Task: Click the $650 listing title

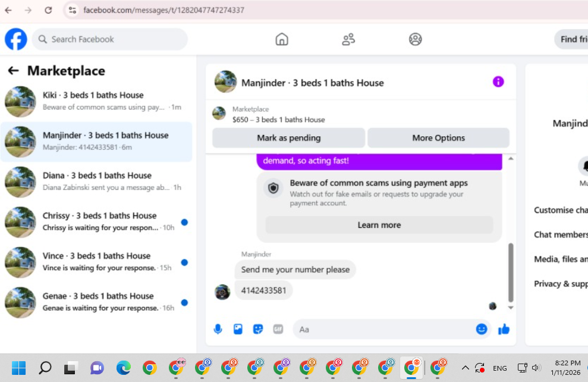Action: tap(279, 120)
